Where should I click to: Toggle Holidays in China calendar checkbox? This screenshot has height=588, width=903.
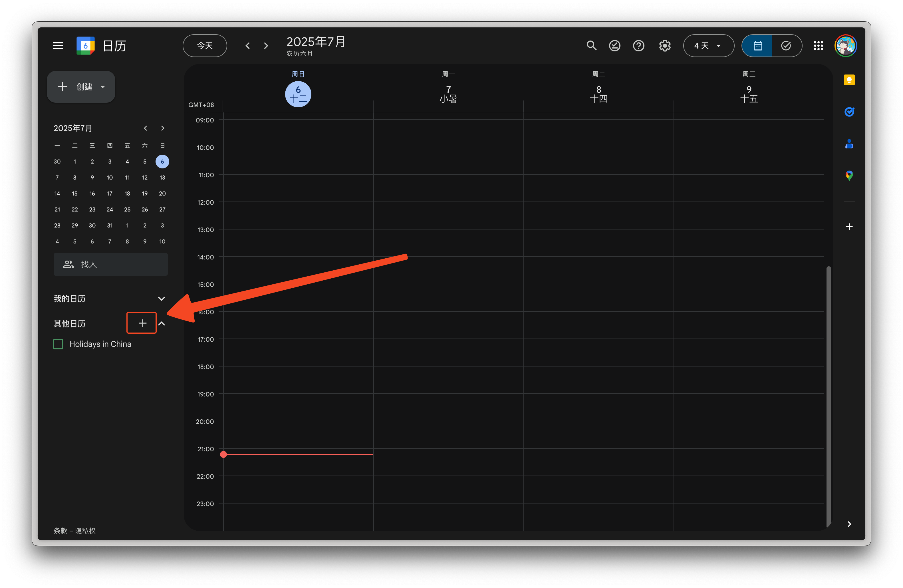point(59,344)
